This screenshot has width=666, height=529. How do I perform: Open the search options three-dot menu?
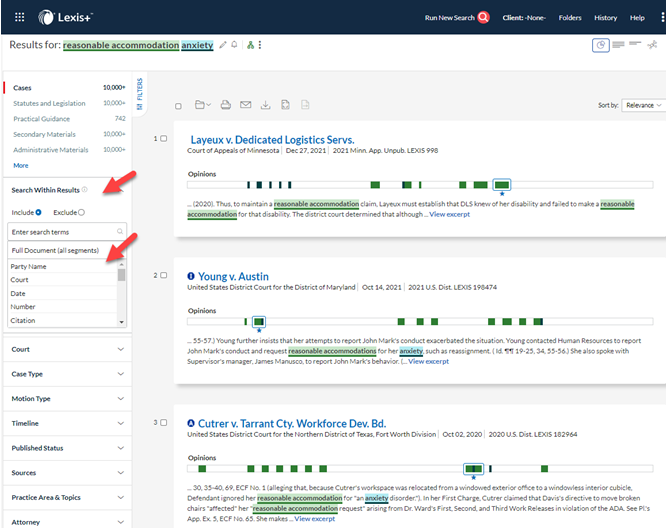[x=260, y=45]
